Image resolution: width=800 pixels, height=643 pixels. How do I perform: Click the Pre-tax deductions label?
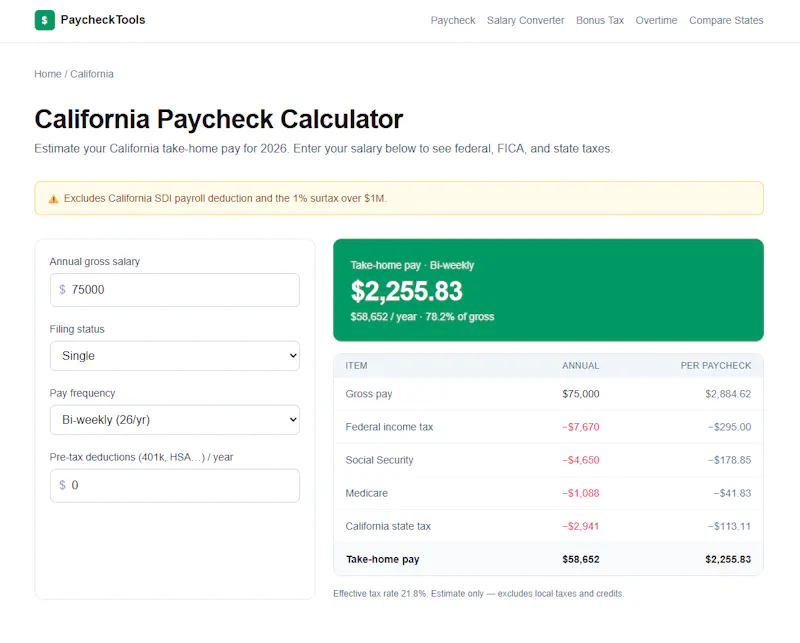pyautogui.click(x=141, y=457)
